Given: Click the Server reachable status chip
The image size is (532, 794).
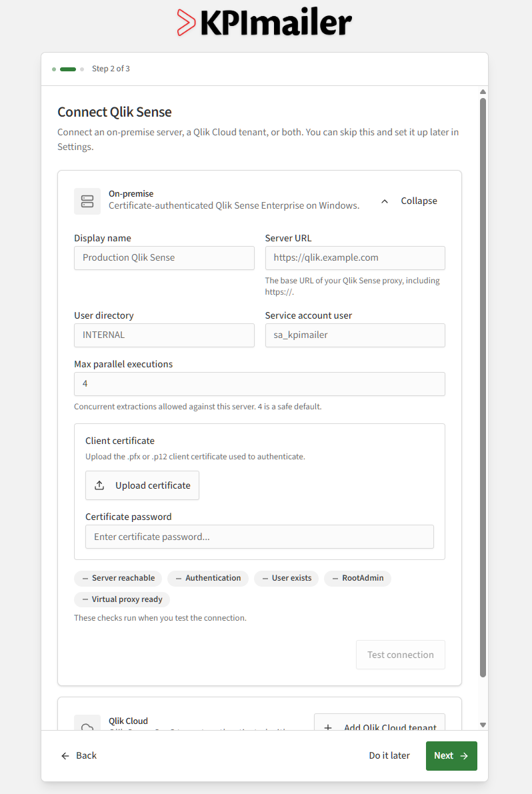Looking at the screenshot, I should 118,578.
